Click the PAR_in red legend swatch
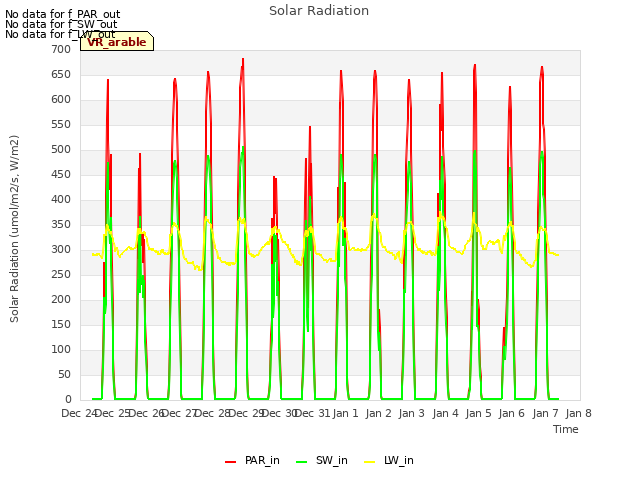 click(231, 462)
